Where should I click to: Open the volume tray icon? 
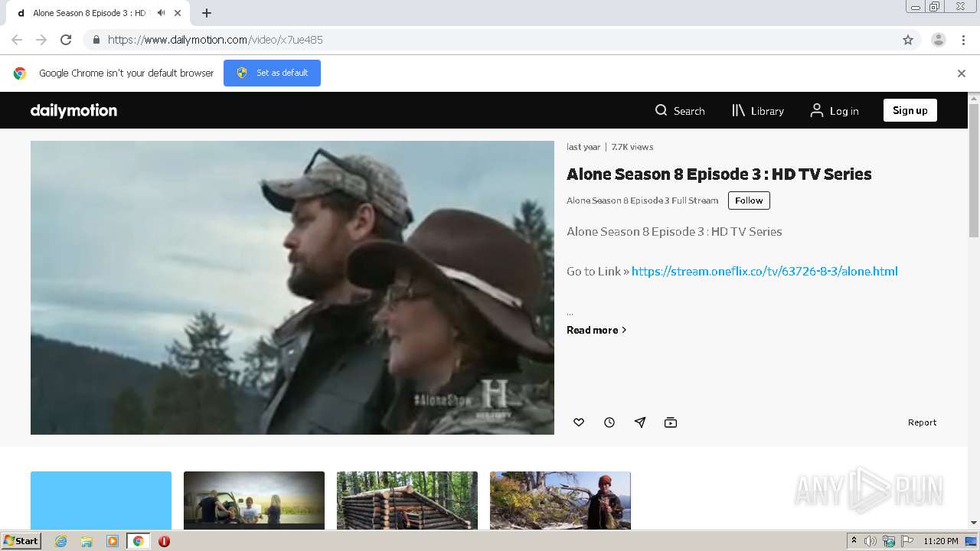tap(871, 541)
